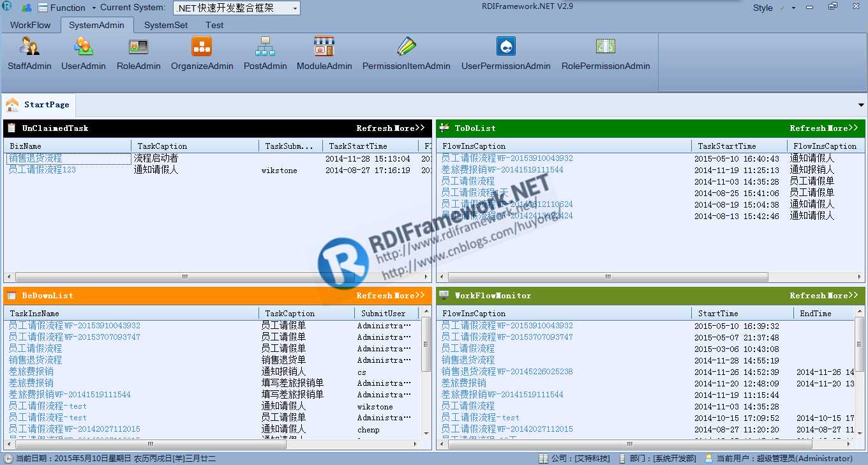The width and height of the screenshot is (868, 465).
Task: Launch RolePermissionAdmin from the ribbon
Action: (x=606, y=53)
